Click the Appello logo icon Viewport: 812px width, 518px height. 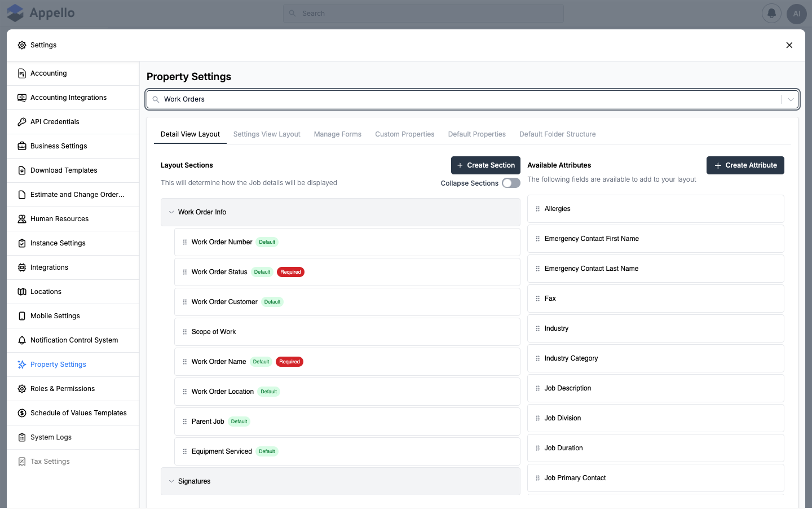(15, 13)
